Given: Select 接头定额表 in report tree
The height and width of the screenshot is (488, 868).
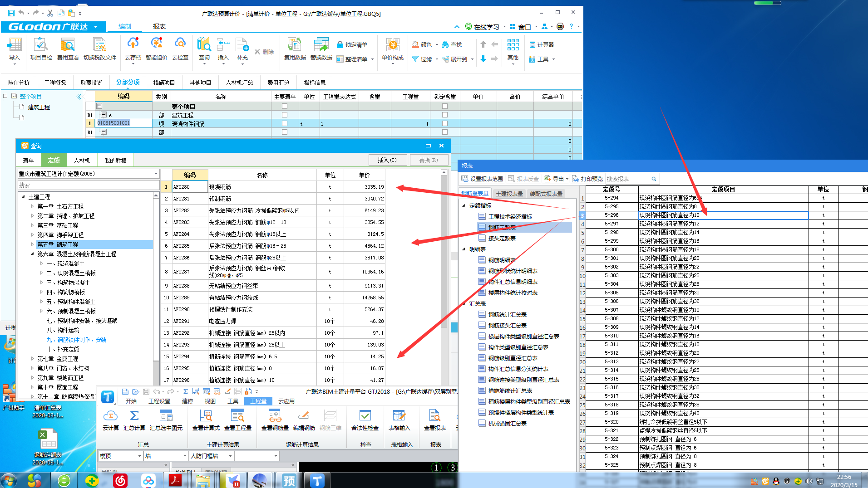Looking at the screenshot, I should tap(502, 238).
